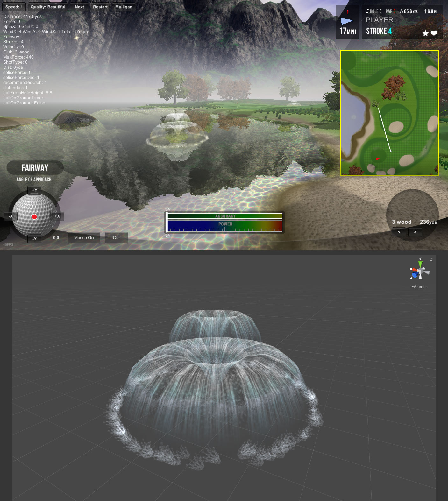Image resolution: width=448 pixels, height=501 pixels.
Task: Click the red spin dot on golf ball
Action: click(x=34, y=217)
